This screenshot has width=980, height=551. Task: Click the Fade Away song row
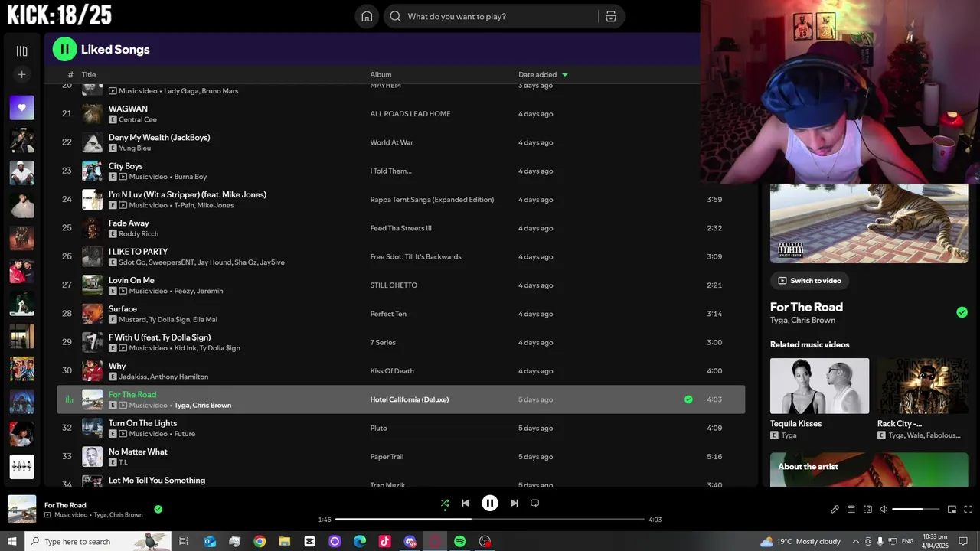click(400, 228)
